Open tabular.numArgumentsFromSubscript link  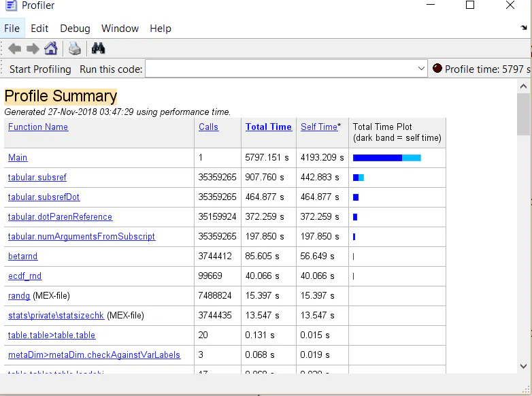(x=82, y=236)
